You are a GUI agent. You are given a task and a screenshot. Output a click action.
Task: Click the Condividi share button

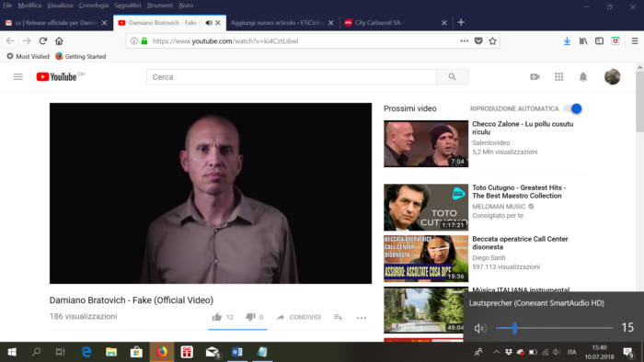pos(299,317)
